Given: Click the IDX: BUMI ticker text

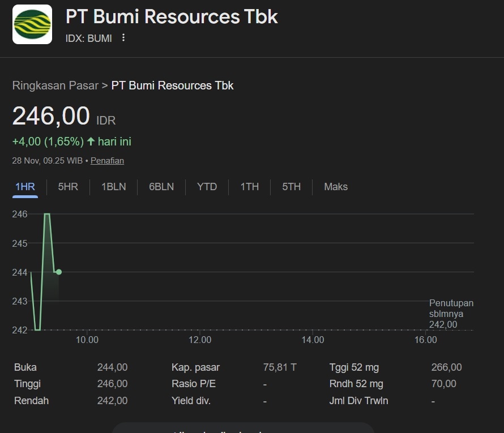Looking at the screenshot, I should click(89, 38).
